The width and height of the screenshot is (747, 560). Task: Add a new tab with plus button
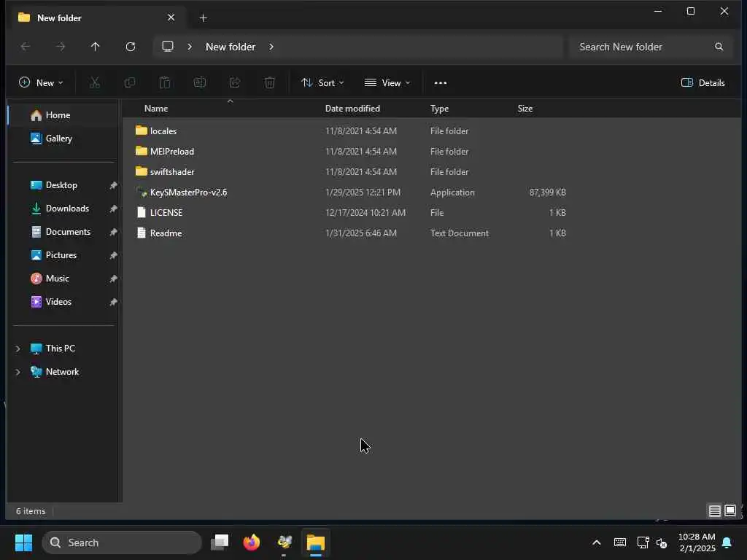203,18
